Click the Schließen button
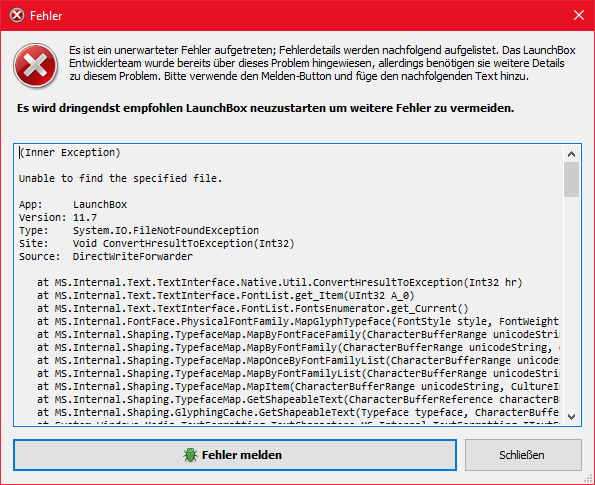This screenshot has height=485, width=595. (523, 455)
